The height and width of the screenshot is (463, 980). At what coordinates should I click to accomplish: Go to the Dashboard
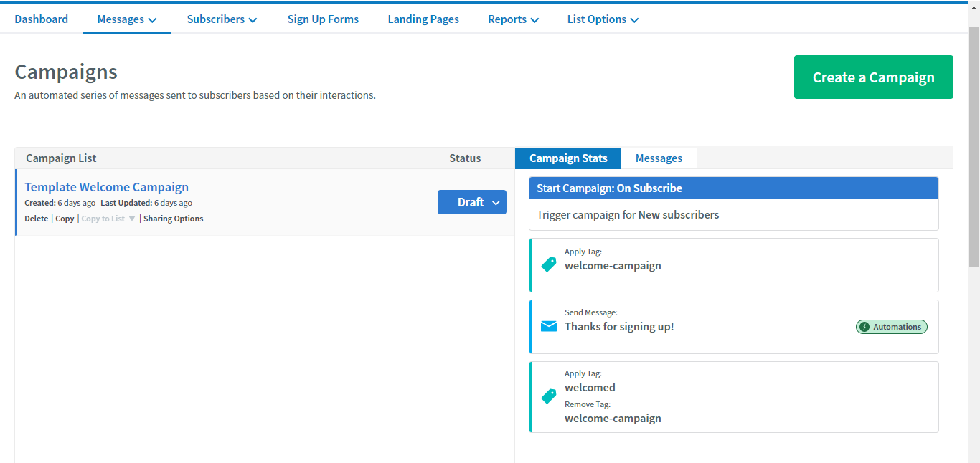[42, 19]
